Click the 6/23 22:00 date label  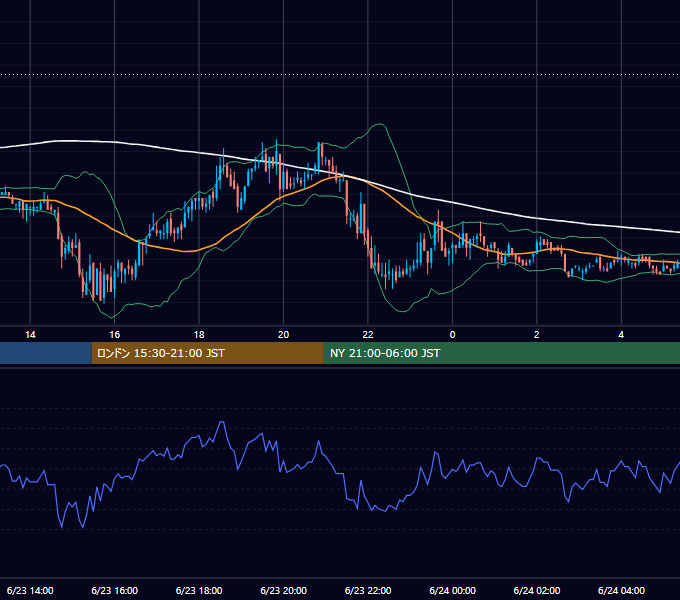coord(368,590)
